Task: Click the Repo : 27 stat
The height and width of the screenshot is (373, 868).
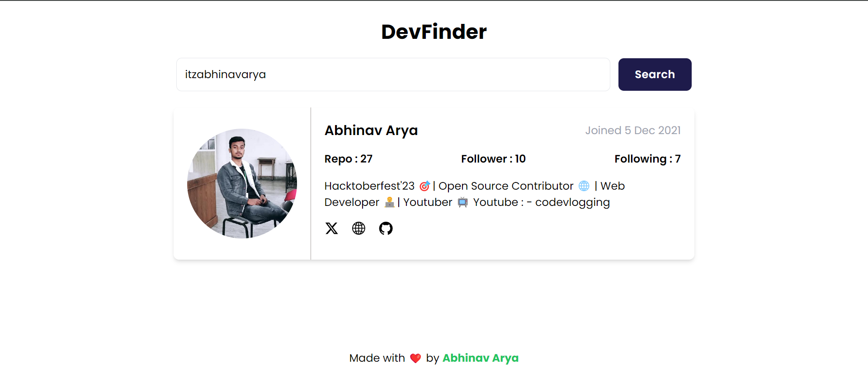Action: pyautogui.click(x=349, y=159)
